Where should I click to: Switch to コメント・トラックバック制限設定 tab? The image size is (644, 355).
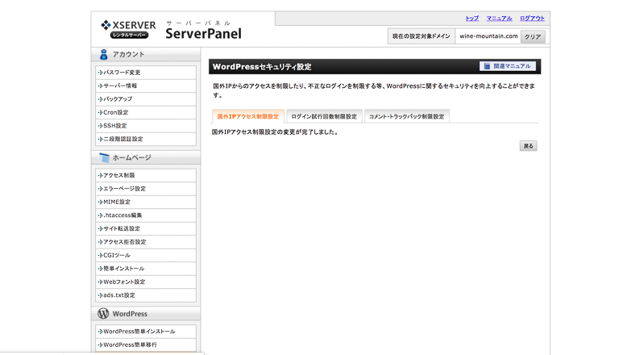click(406, 116)
